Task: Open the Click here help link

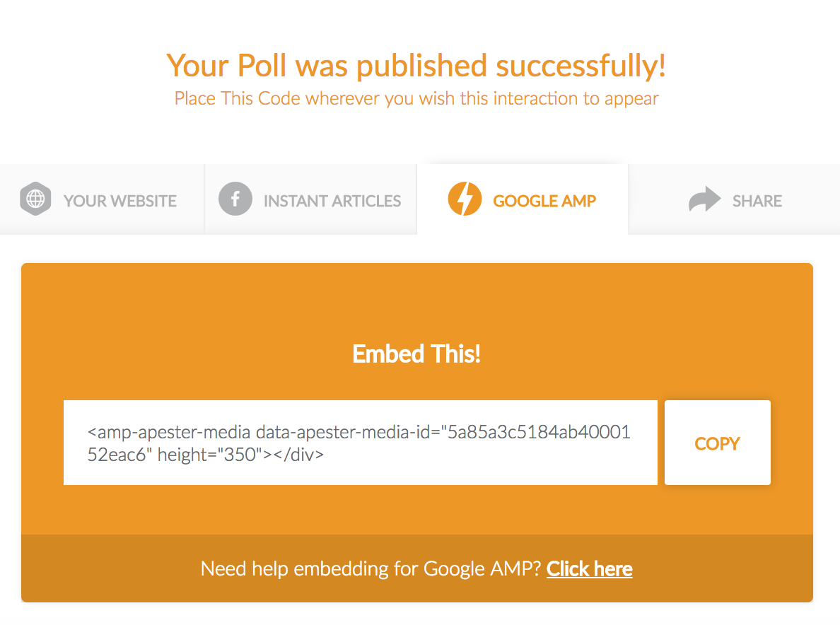Action: [589, 568]
